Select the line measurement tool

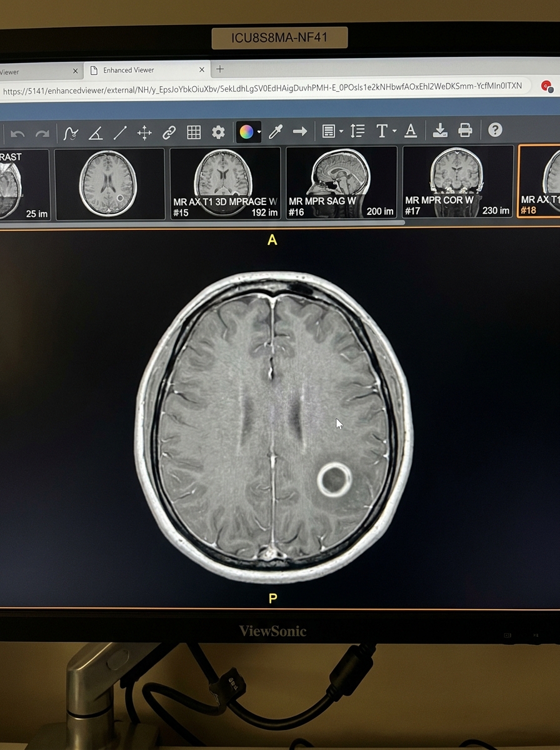pyautogui.click(x=120, y=132)
